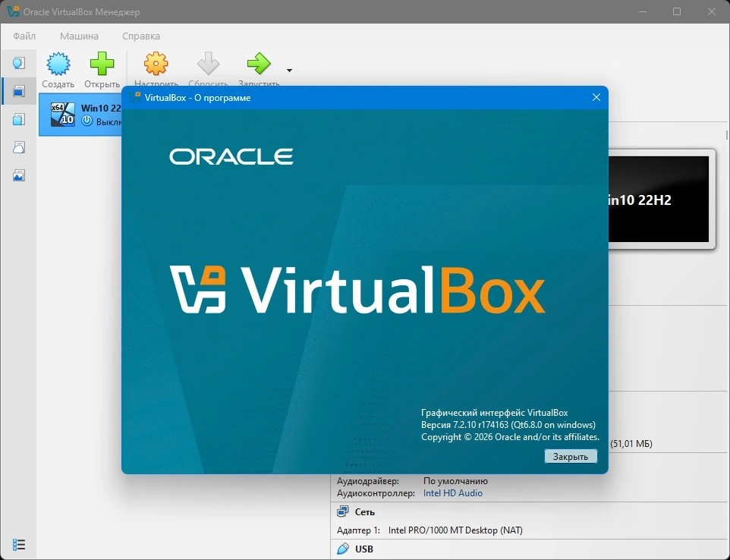
Task: Click the Intel PRO/1000 MT Desktop (NAT) text
Action: click(x=455, y=530)
